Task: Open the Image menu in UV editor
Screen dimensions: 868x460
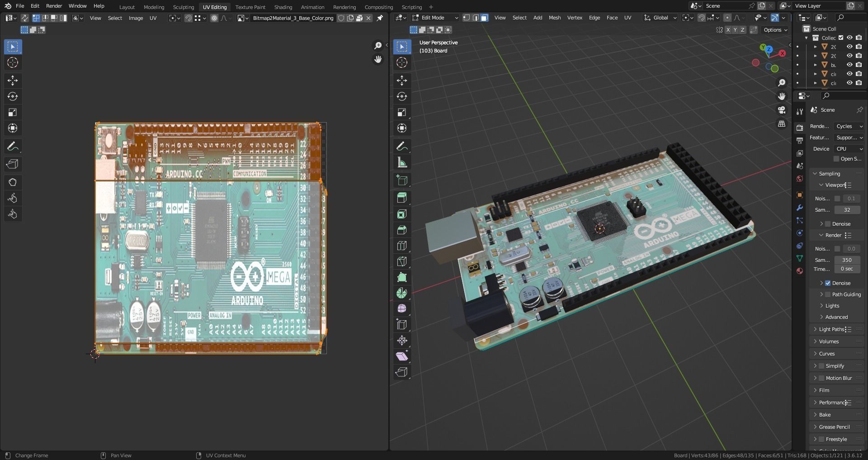Action: (x=136, y=18)
